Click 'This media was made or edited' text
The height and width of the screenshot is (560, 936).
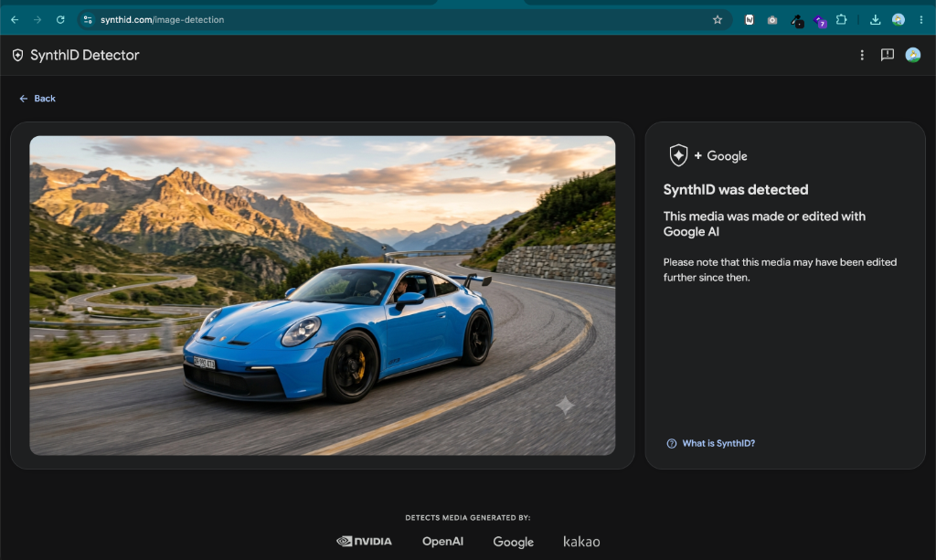[764, 224]
